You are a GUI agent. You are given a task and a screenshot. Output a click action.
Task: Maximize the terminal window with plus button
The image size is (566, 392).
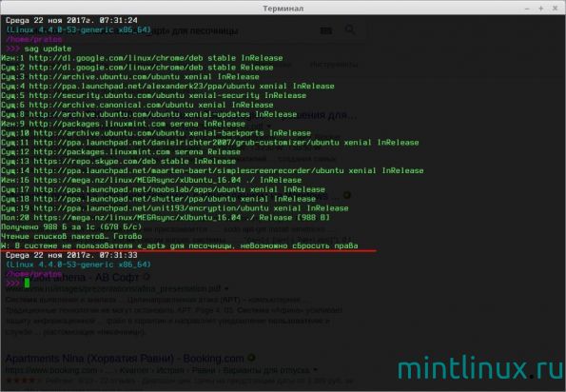click(540, 9)
